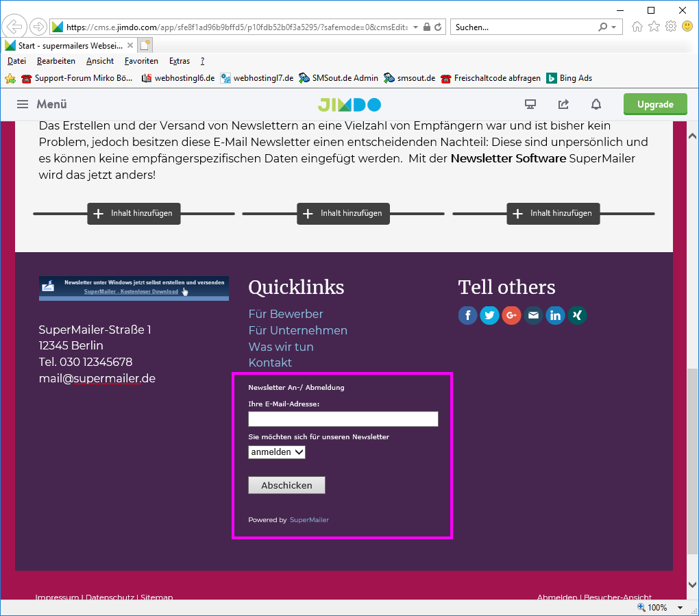Expand the browser address bar dropdown arrow

416,27
